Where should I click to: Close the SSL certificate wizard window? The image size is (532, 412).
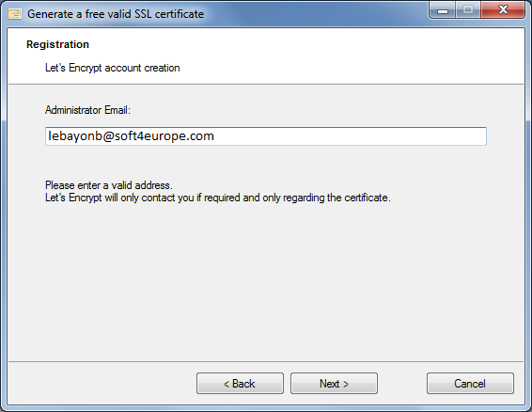coord(503,10)
